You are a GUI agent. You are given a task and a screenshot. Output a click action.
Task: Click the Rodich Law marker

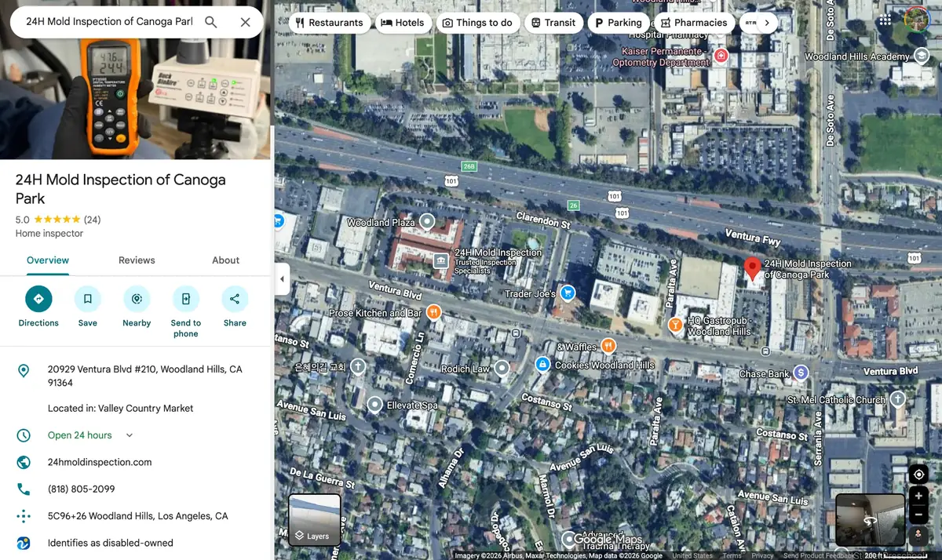click(502, 368)
